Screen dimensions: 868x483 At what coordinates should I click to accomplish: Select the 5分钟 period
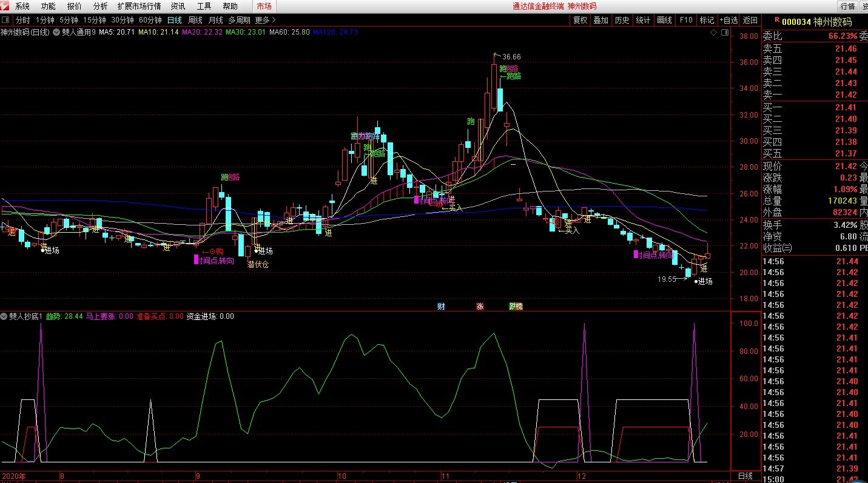(x=69, y=20)
